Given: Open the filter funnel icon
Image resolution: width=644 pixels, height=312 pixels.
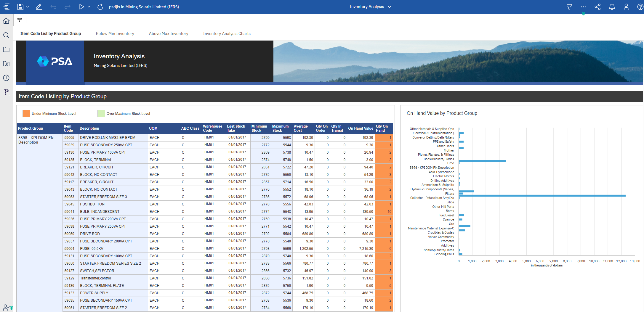Looking at the screenshot, I should pos(569,7).
